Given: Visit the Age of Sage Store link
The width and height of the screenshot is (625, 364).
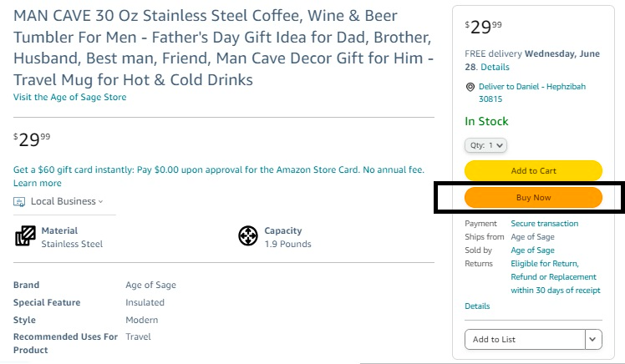Looking at the screenshot, I should coord(69,97).
